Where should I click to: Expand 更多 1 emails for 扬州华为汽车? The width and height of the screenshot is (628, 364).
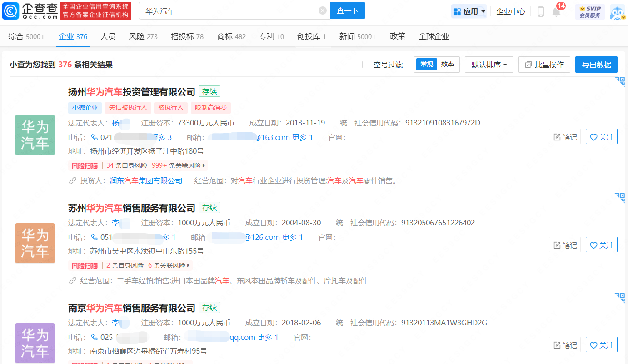click(303, 137)
